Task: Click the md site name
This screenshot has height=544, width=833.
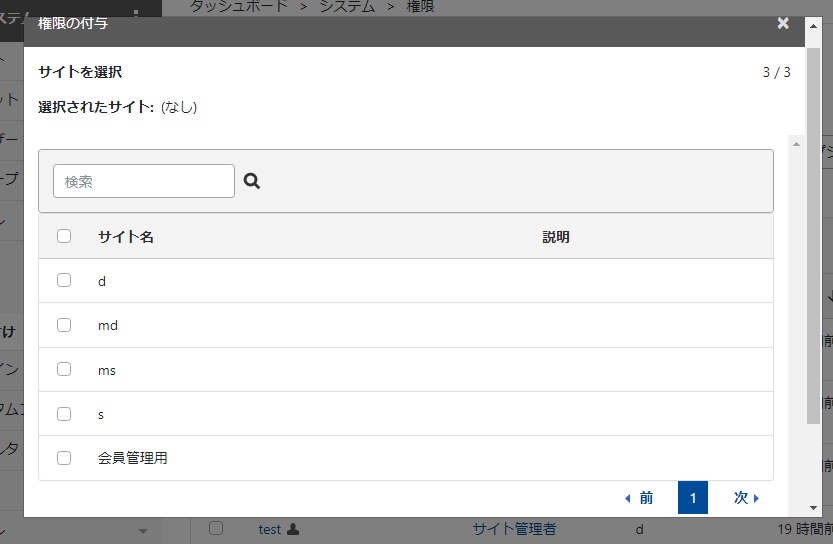Action: tap(108, 325)
